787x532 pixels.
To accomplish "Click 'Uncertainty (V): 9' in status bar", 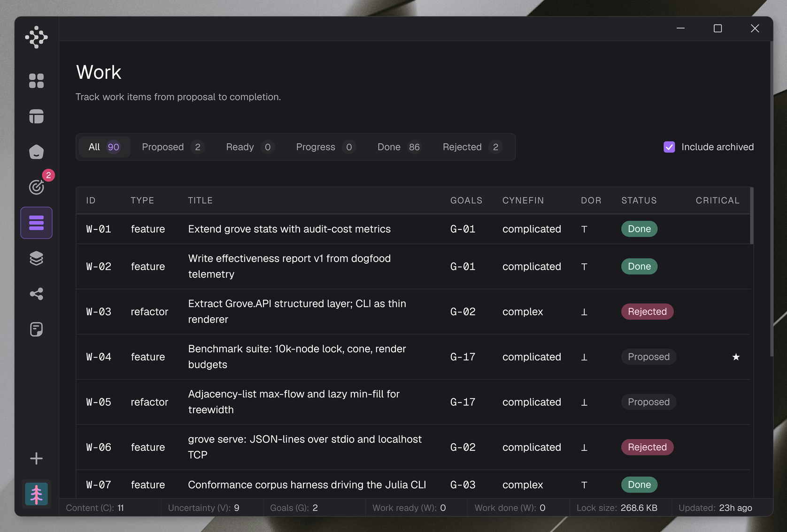I will tap(204, 508).
